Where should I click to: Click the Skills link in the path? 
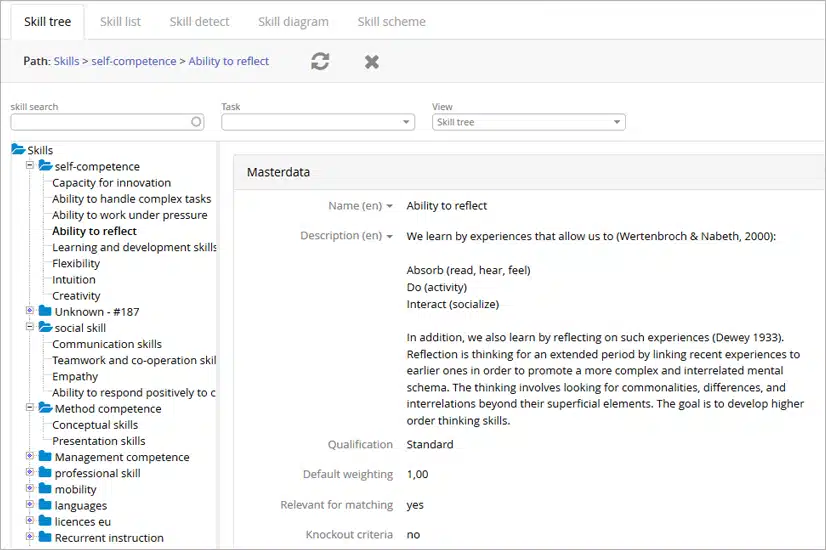66,61
